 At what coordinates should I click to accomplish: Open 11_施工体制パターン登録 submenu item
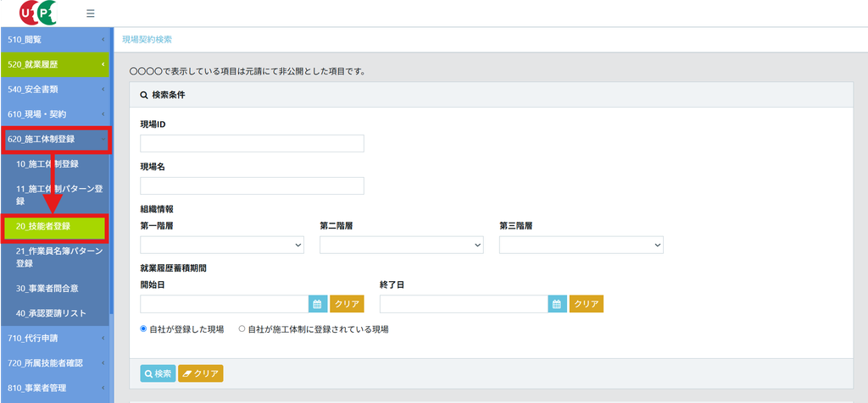pyautogui.click(x=55, y=195)
